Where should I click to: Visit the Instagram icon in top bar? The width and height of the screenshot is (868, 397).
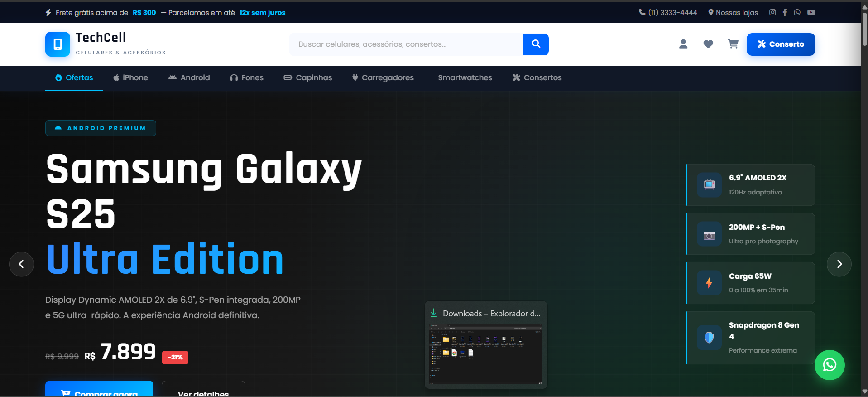click(x=772, y=12)
